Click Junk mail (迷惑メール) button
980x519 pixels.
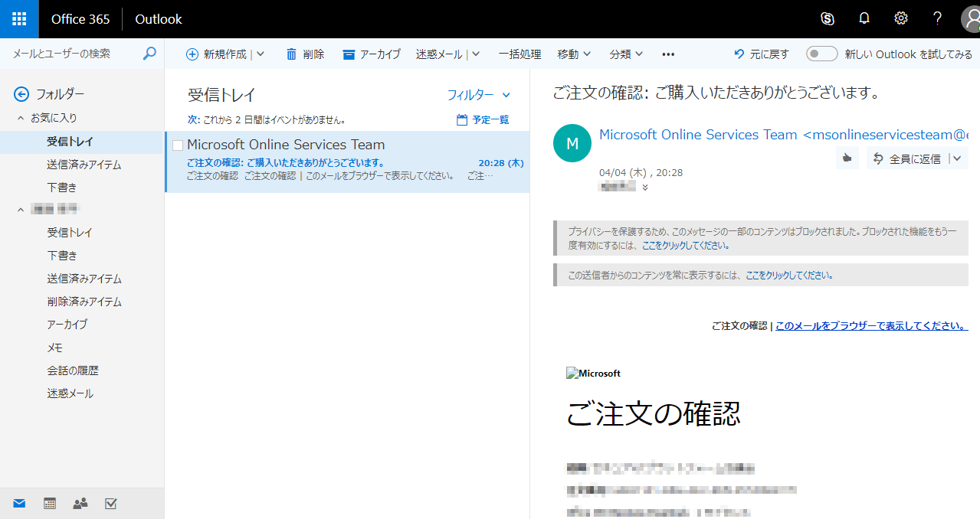pyautogui.click(x=439, y=54)
